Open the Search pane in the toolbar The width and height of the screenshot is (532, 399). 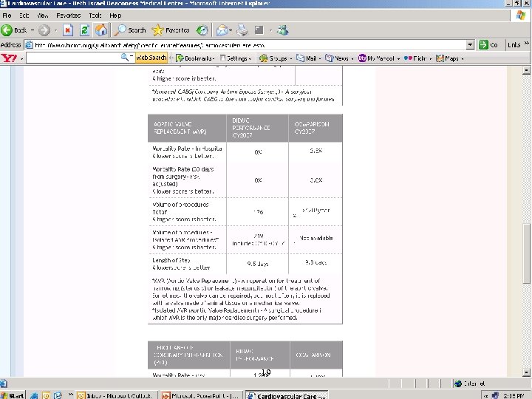click(130, 30)
